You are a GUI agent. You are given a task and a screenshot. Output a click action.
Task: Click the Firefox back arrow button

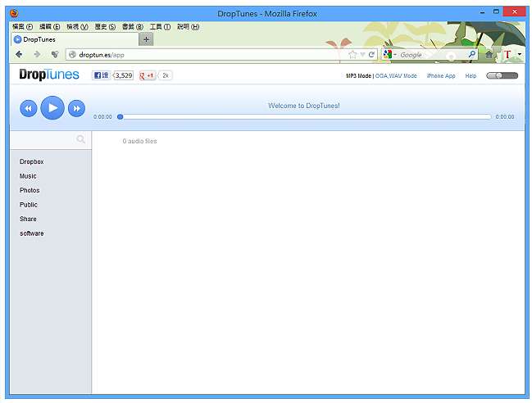(19, 54)
